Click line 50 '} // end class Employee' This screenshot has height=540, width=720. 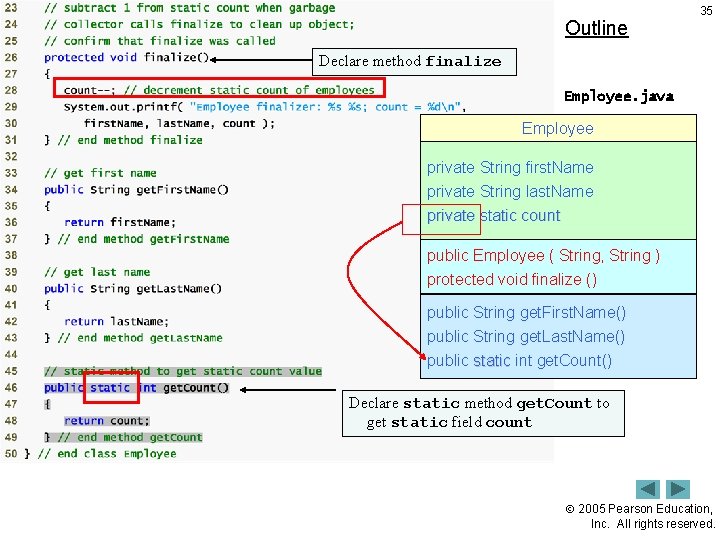(100, 454)
